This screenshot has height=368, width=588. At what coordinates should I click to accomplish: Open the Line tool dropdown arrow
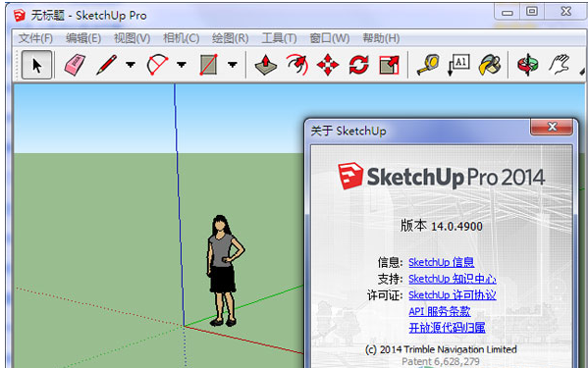tap(131, 65)
